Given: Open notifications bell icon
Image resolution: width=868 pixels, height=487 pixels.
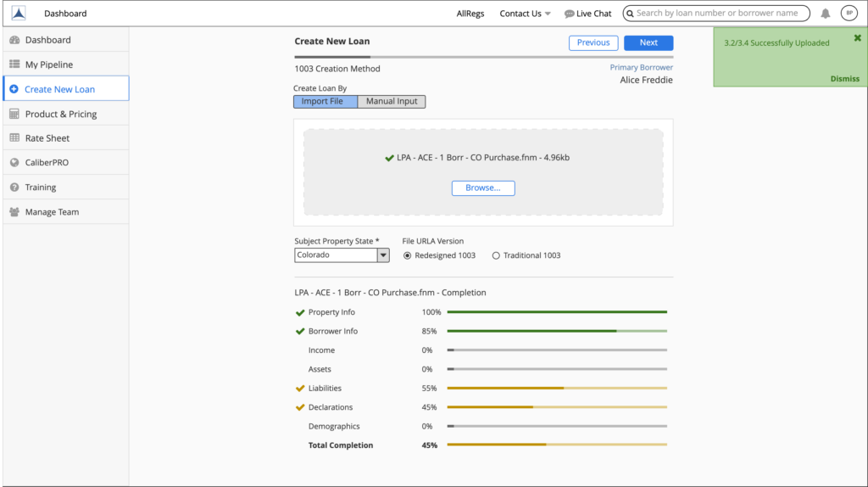Looking at the screenshot, I should point(826,14).
